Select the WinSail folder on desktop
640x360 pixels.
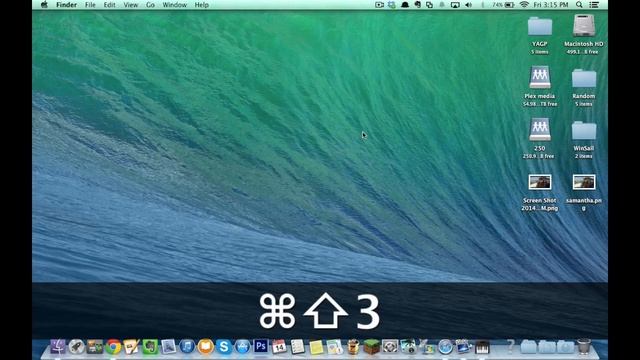pos(584,131)
